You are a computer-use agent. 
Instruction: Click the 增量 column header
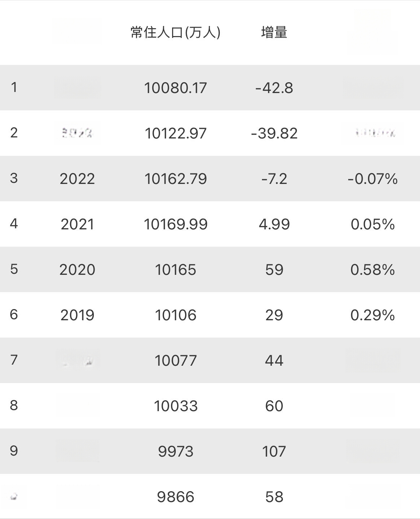click(x=274, y=32)
